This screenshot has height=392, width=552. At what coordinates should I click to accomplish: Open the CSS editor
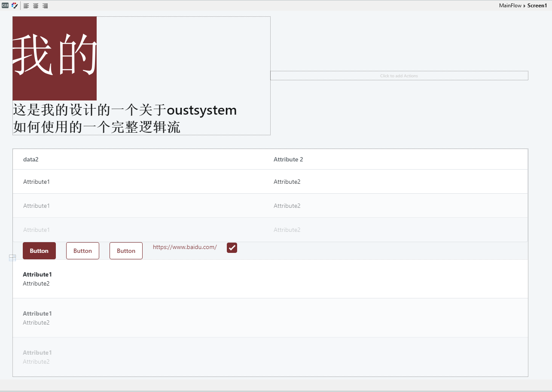coord(6,6)
